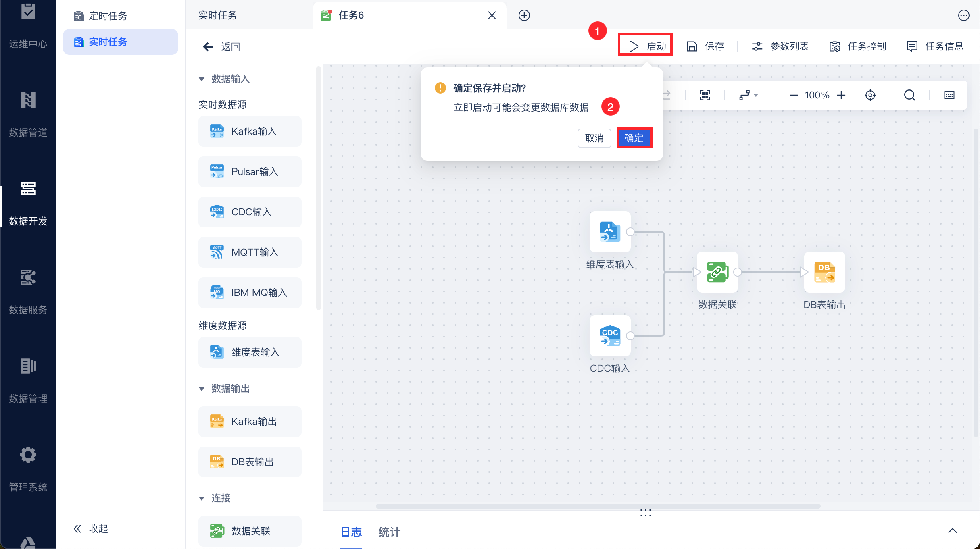Viewport: 980px width, 549px height.
Task: Open the keyboard shortcuts icon
Action: 949,95
